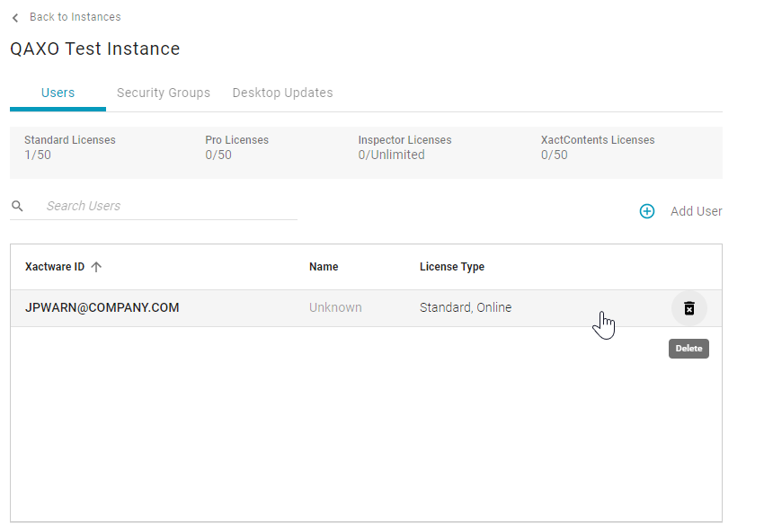Sort by Xactware ID column header

(55, 267)
